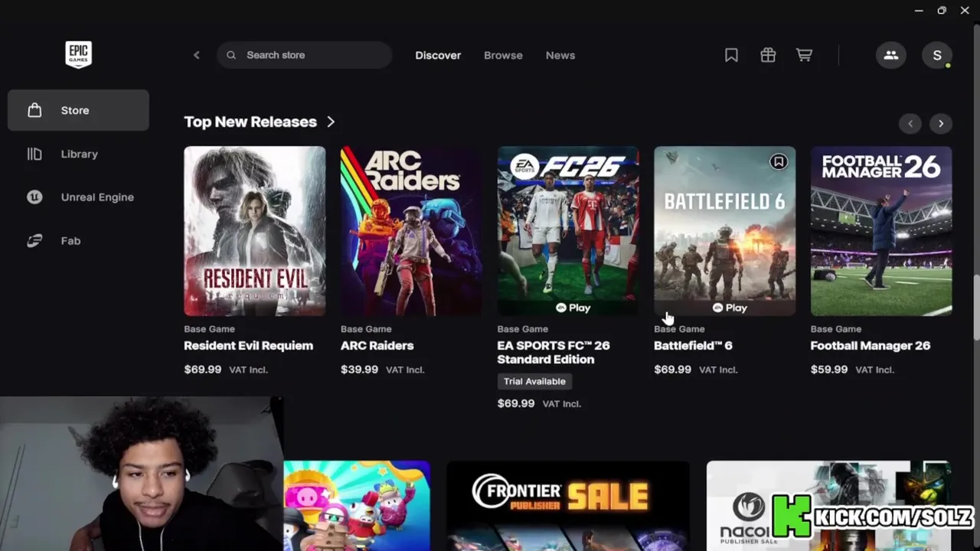Click the Search store field
This screenshot has width=980, height=551.
coord(305,55)
